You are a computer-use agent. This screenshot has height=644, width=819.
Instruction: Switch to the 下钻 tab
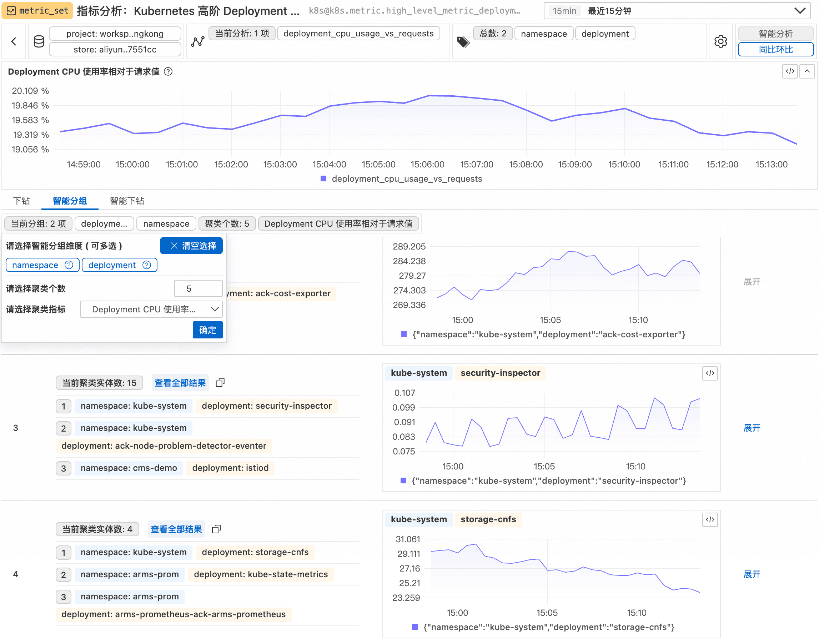[21, 201]
